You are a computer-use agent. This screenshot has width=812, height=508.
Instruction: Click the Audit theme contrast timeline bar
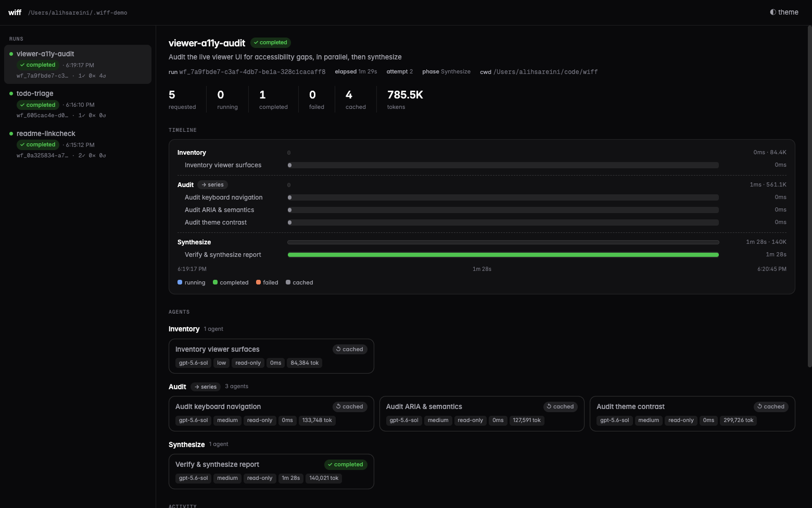click(503, 222)
